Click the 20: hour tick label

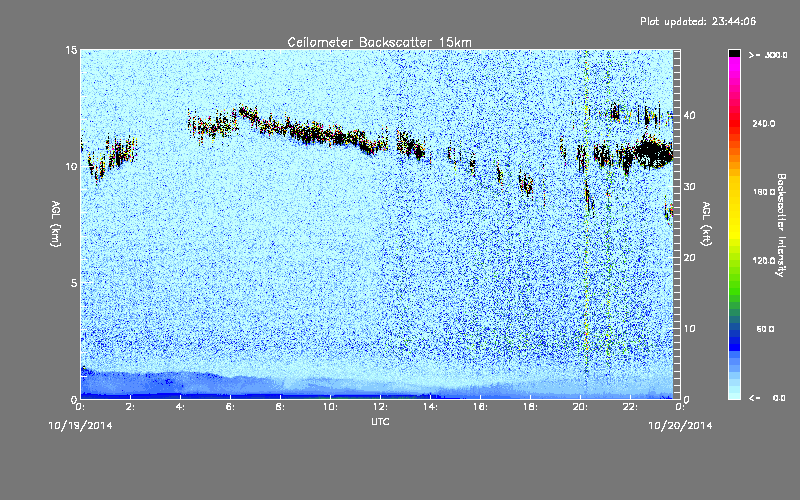(580, 407)
